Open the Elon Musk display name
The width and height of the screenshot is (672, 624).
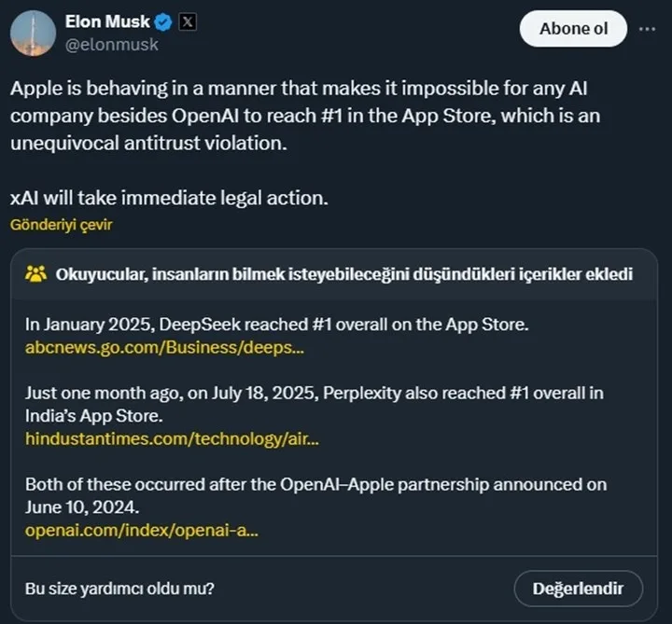(x=107, y=21)
